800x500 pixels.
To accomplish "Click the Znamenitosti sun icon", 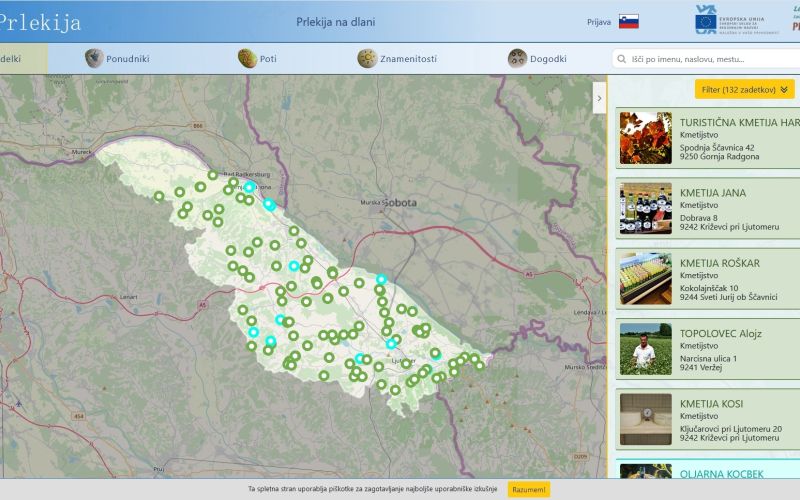I will point(367,58).
